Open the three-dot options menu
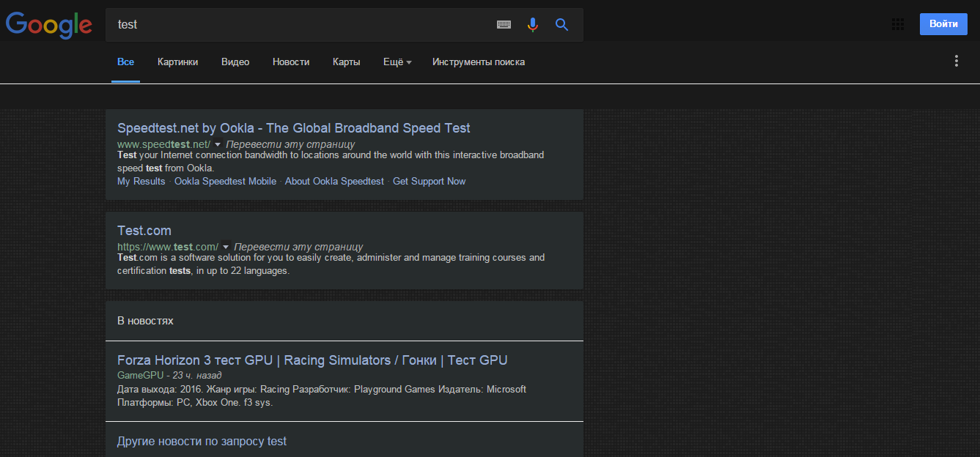The height and width of the screenshot is (457, 980). 957,61
